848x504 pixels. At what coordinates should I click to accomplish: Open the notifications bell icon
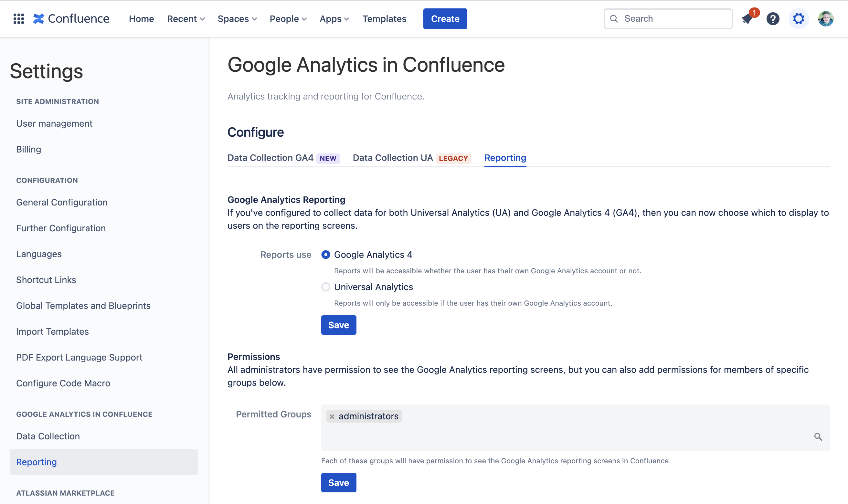coord(747,19)
